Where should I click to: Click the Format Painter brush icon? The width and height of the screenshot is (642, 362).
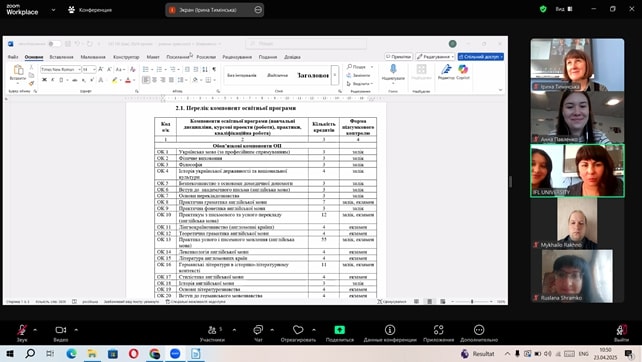(31, 83)
